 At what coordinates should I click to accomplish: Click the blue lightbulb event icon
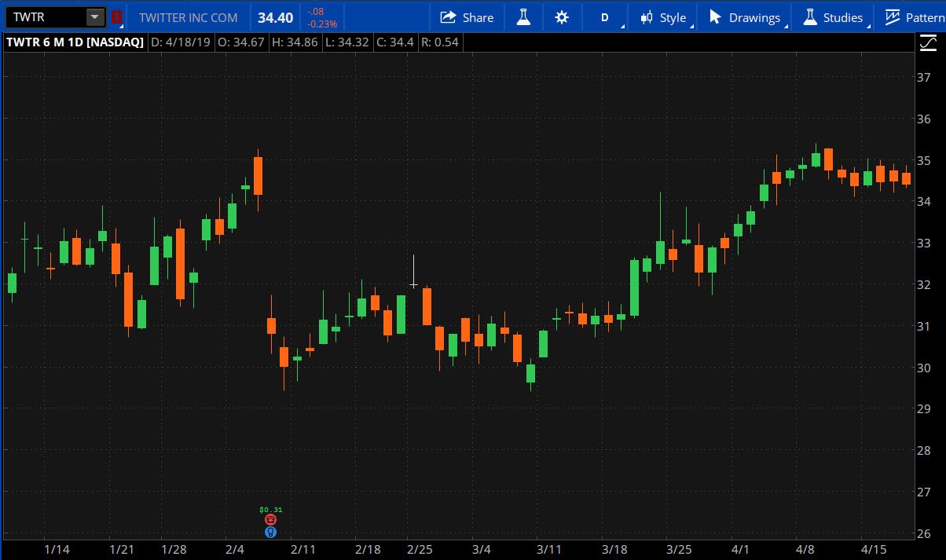[271, 532]
